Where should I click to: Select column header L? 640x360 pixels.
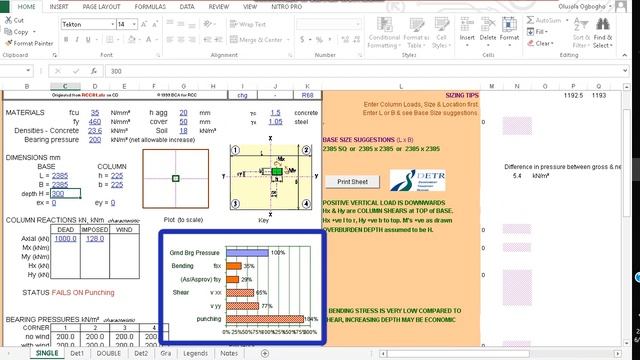(401, 86)
